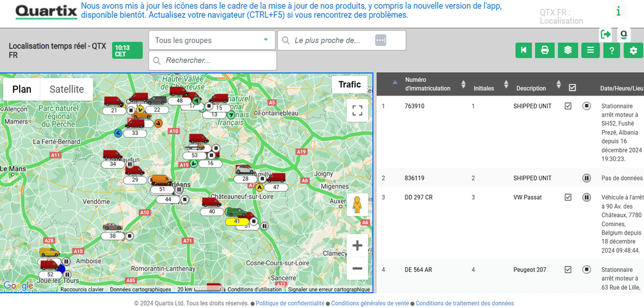The width and height of the screenshot is (644, 308).
Task: Toggle the select-all checkbox in table header
Action: point(572,87)
